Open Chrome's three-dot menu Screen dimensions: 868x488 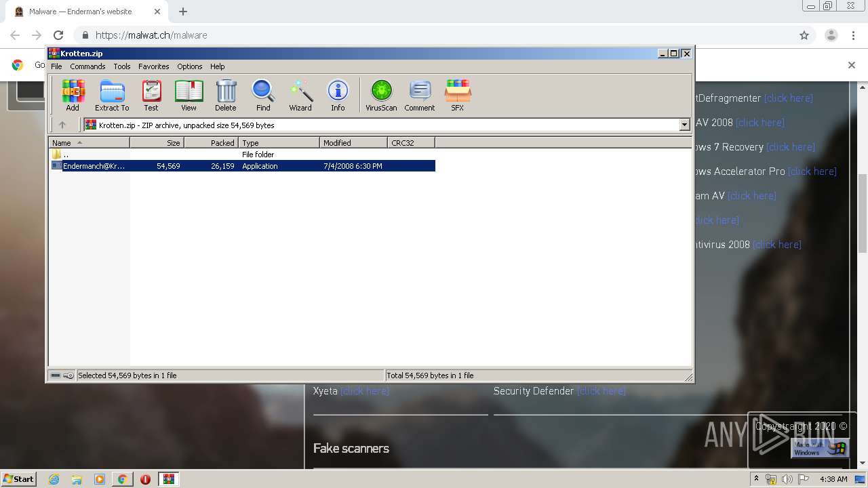pyautogui.click(x=853, y=35)
